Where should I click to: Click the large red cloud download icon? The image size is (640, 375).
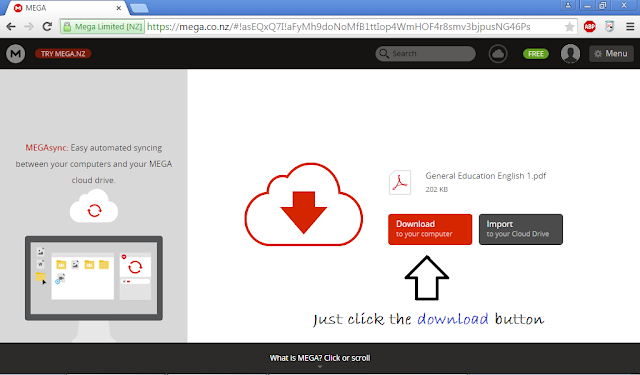pyautogui.click(x=303, y=204)
